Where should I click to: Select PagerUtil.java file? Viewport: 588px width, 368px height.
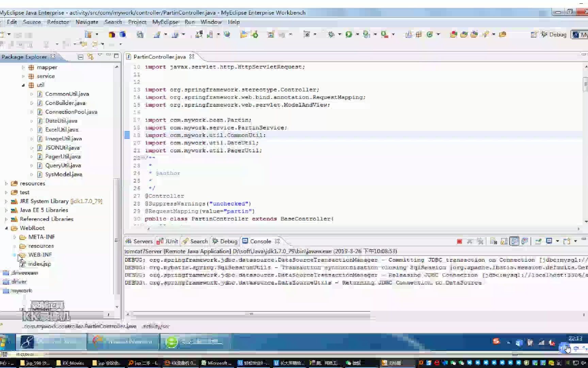point(63,157)
